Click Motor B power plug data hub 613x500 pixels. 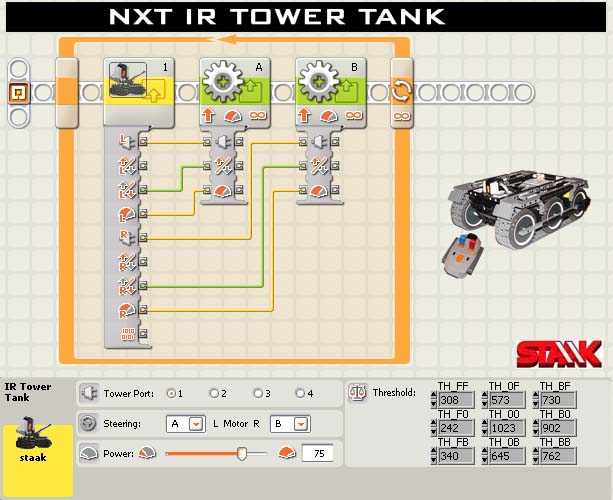tap(319, 191)
